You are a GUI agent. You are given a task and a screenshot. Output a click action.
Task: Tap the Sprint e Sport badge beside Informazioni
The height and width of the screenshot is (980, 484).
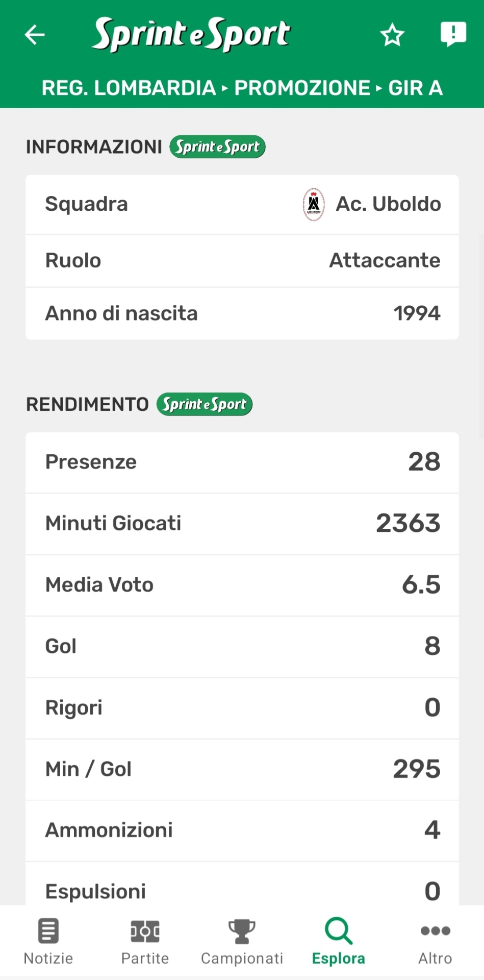pyautogui.click(x=217, y=147)
